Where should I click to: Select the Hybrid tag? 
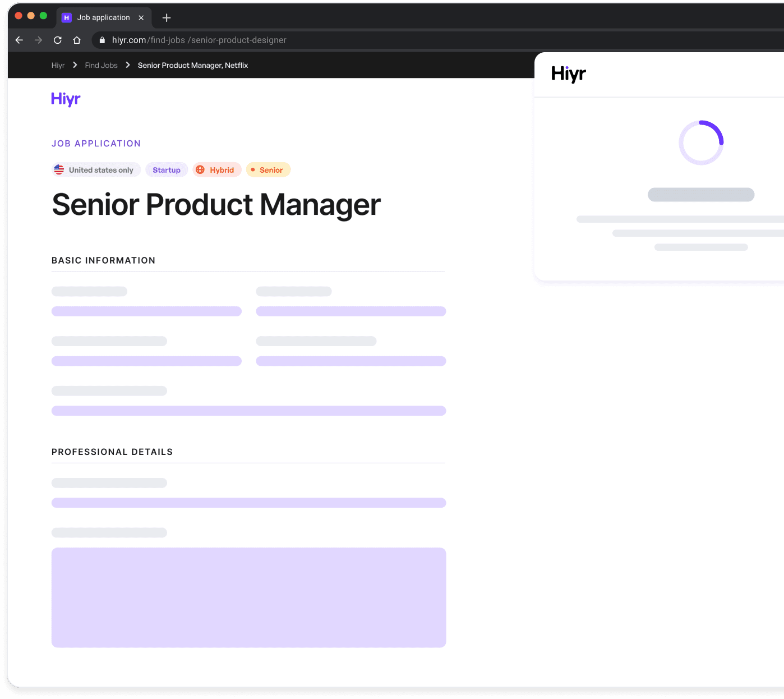[217, 170]
